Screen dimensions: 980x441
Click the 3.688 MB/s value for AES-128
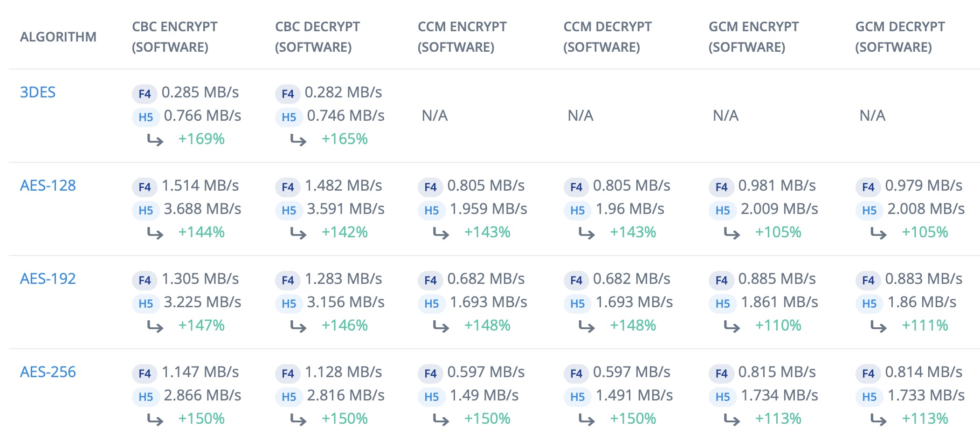point(202,209)
